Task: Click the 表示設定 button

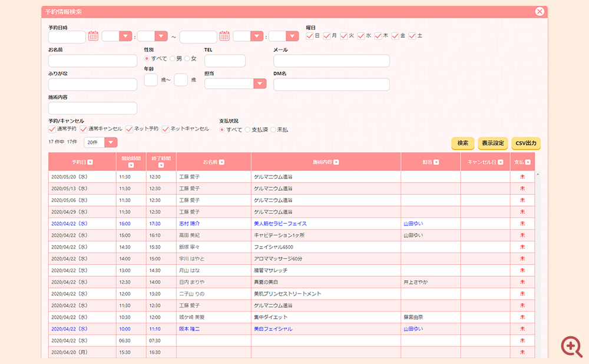Action: pos(493,143)
